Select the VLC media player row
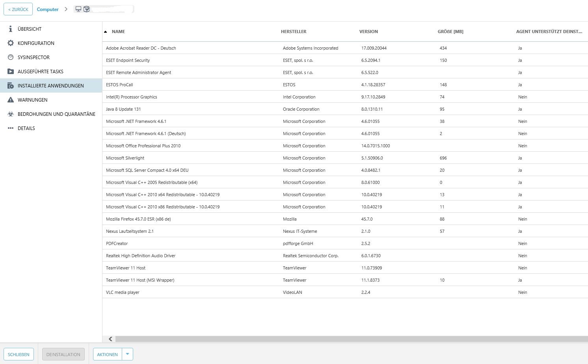 tap(123, 292)
